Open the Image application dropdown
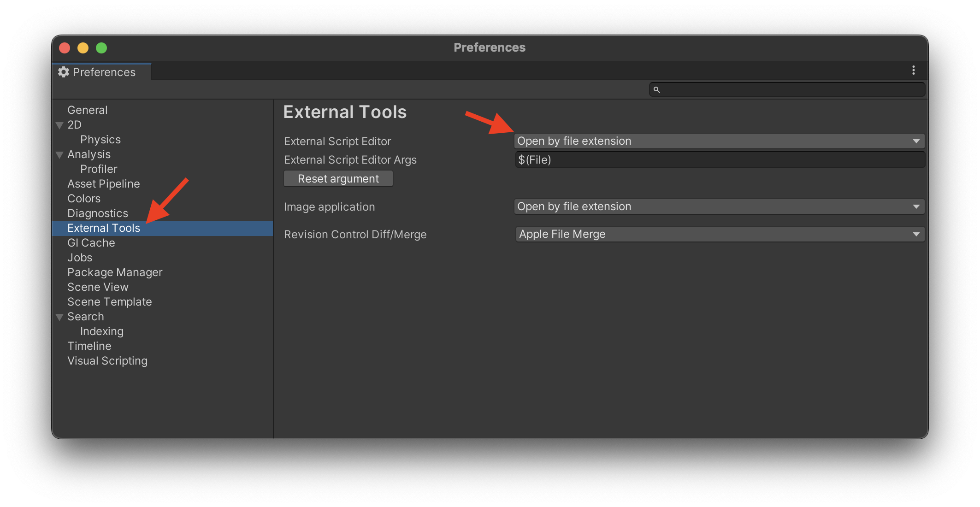Image resolution: width=980 pixels, height=507 pixels. (719, 206)
